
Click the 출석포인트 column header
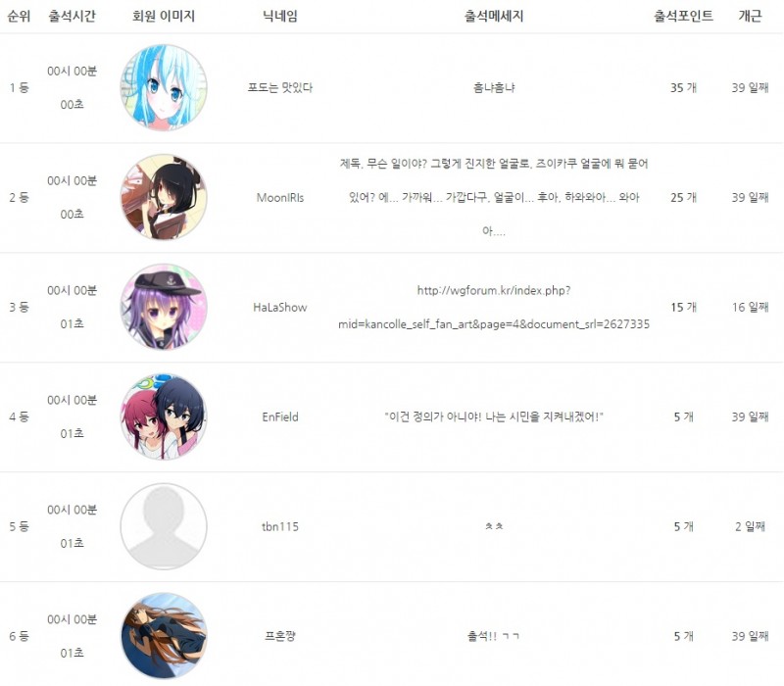[x=683, y=16]
